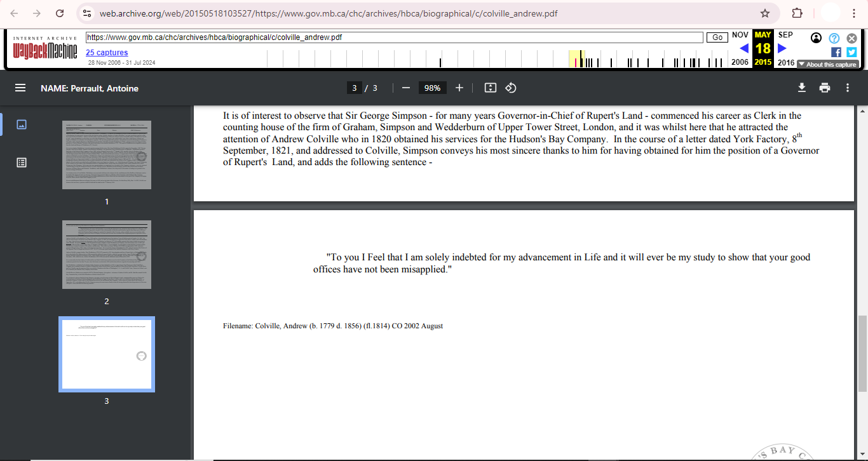Viewport: 868px width, 461px height.
Task: Open Wayback Machine logo homepage
Action: pos(44,48)
